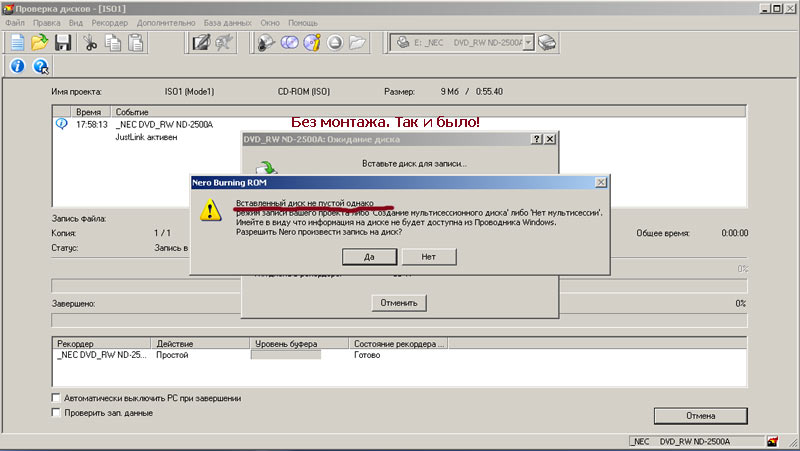Click the Open file folder icon
800x451 pixels.
coord(40,43)
